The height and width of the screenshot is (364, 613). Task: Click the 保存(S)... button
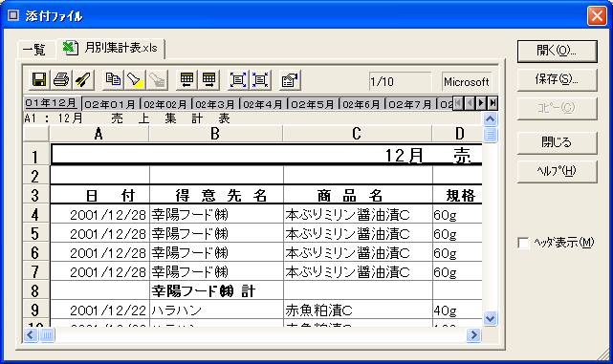[x=557, y=79]
